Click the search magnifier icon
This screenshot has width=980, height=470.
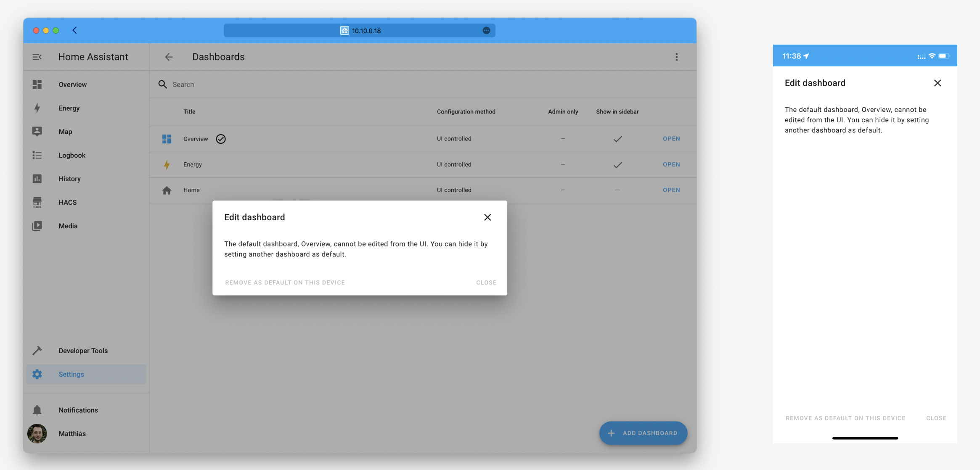(x=162, y=84)
